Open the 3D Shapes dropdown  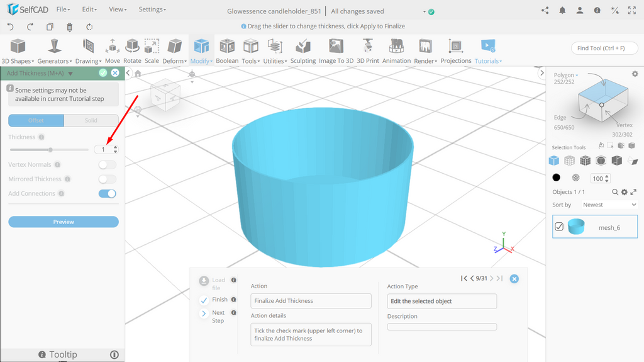(x=18, y=51)
